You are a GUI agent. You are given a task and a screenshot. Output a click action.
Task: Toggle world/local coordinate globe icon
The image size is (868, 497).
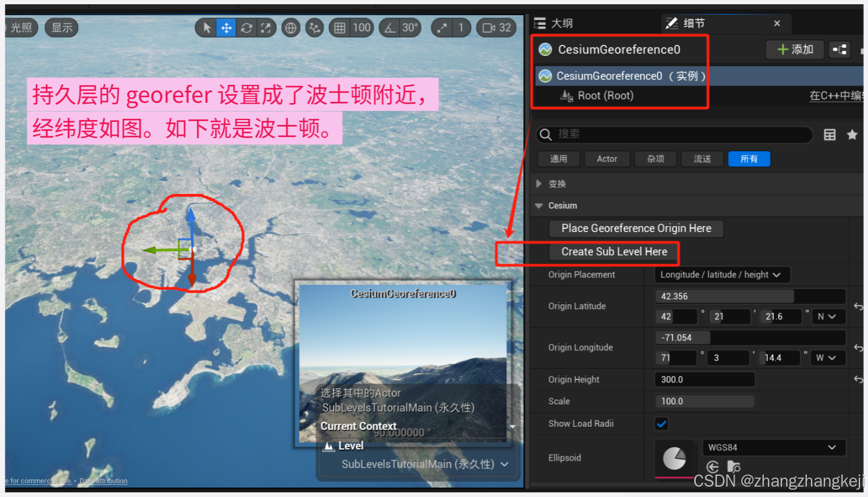291,27
